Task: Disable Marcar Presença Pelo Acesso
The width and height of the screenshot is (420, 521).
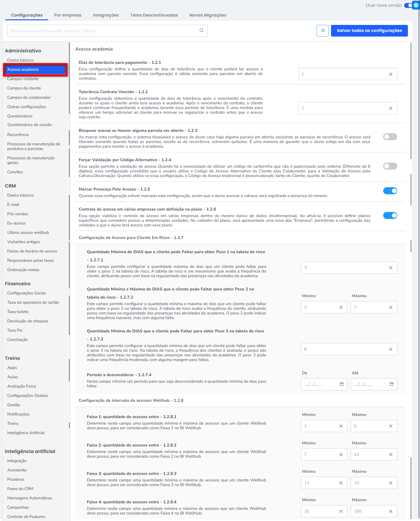Action: pyautogui.click(x=390, y=191)
